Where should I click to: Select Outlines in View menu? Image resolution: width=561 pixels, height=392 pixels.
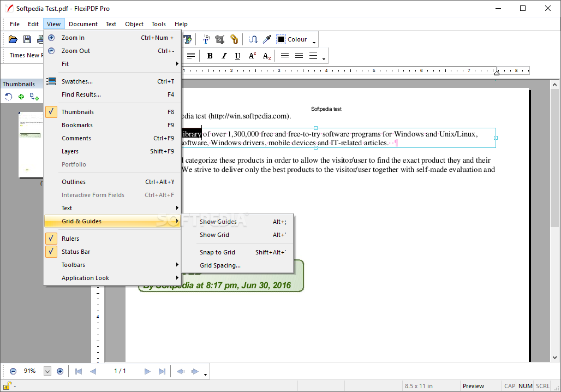pyautogui.click(x=112, y=182)
